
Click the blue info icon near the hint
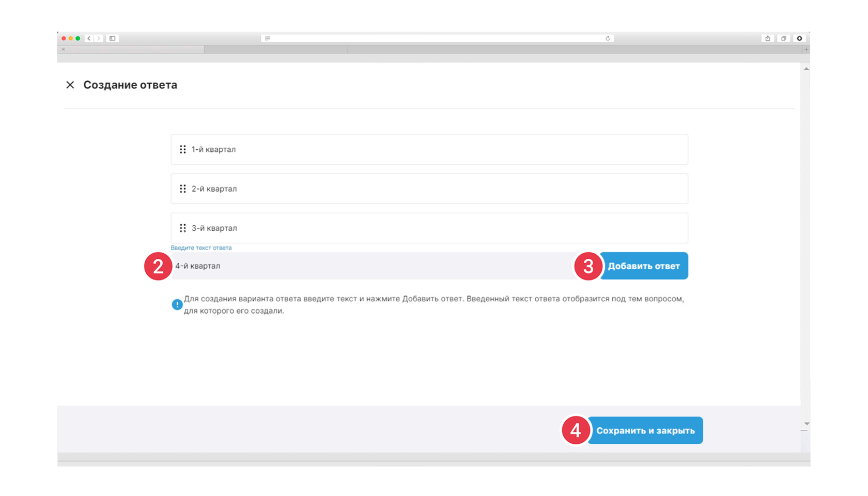(x=177, y=304)
